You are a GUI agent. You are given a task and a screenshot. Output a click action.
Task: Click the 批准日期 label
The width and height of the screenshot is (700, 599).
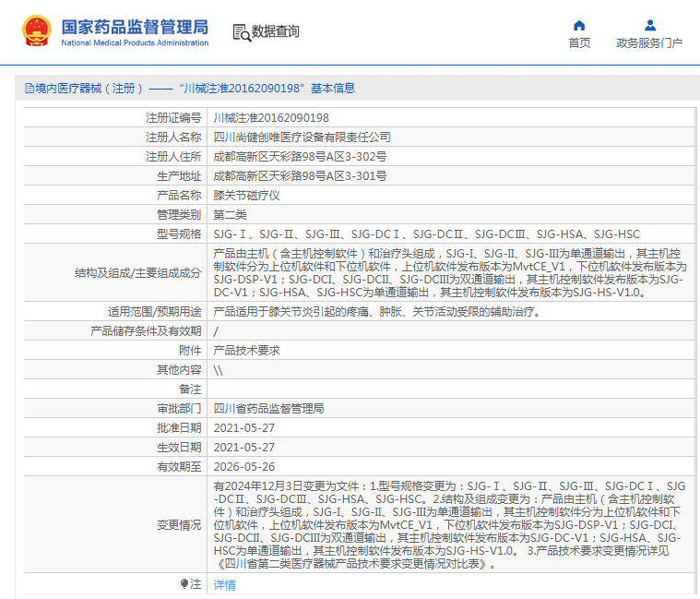click(179, 428)
